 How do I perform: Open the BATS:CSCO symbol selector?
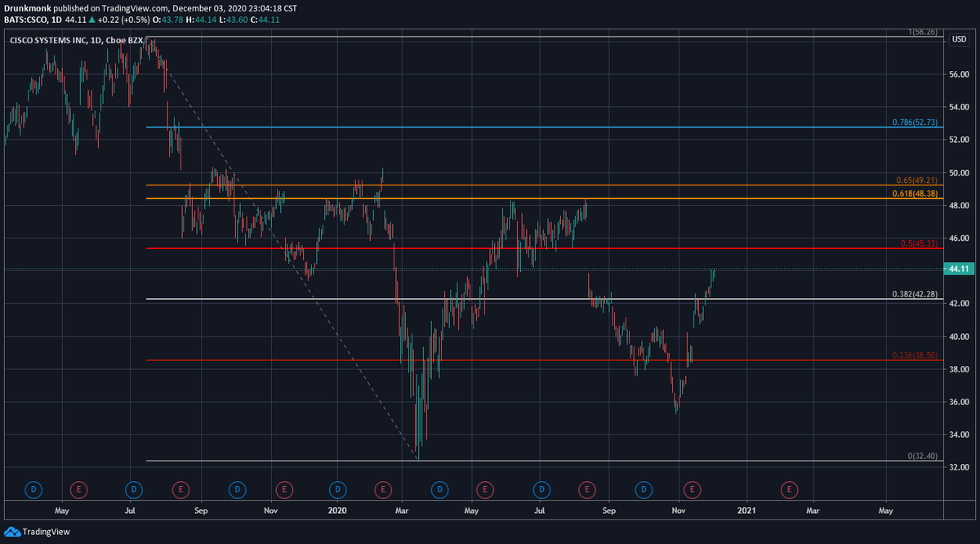[26, 18]
